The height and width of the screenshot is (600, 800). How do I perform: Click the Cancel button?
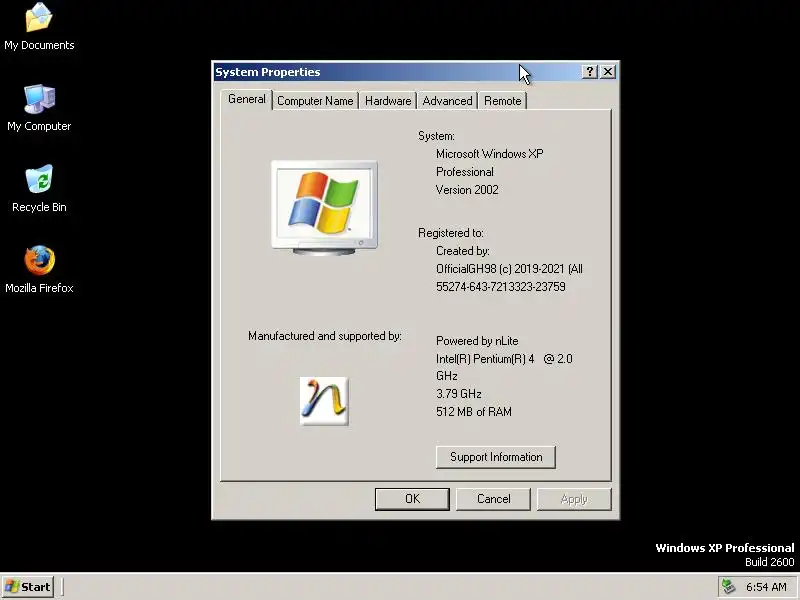coord(493,499)
